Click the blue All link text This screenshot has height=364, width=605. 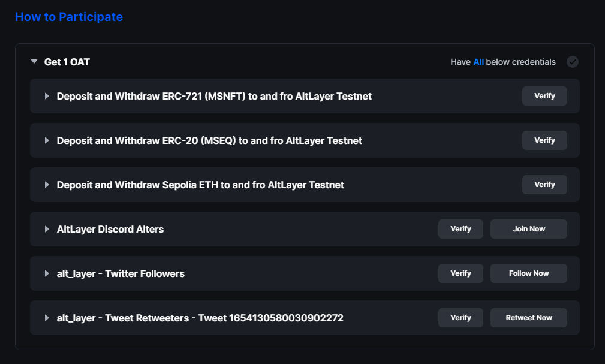[478, 62]
